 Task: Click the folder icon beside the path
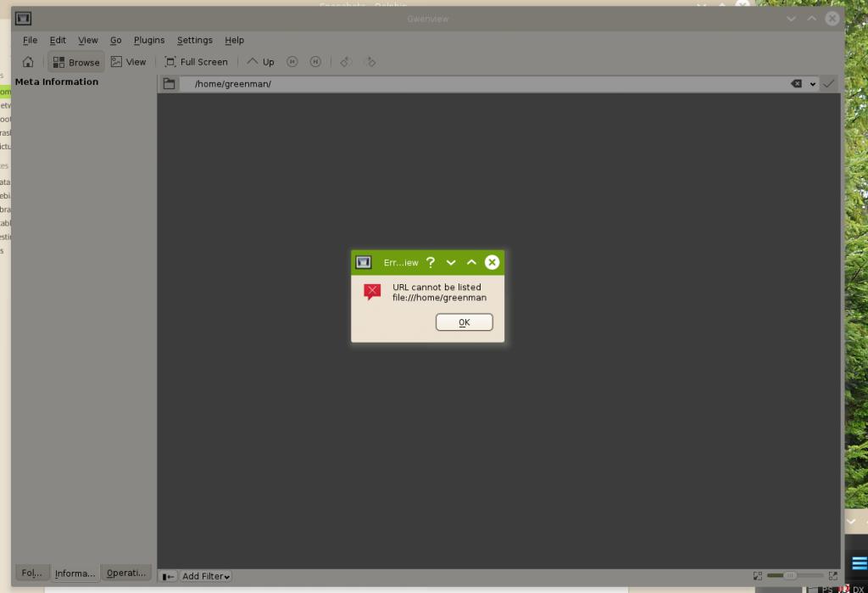point(169,84)
